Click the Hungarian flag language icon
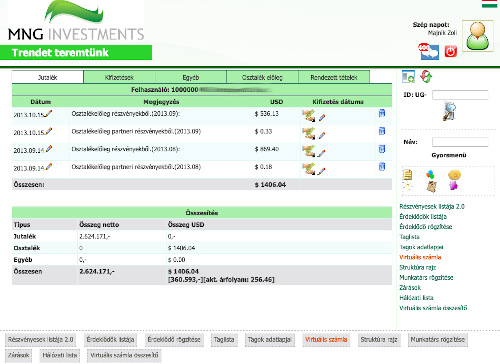 pos(489,4)
